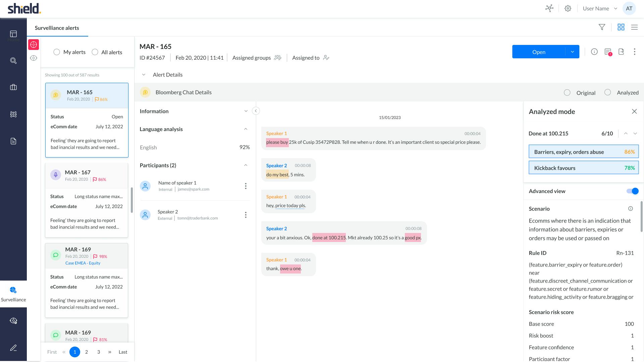Click the filter funnel icon
The width and height of the screenshot is (644, 362).
pos(602,27)
